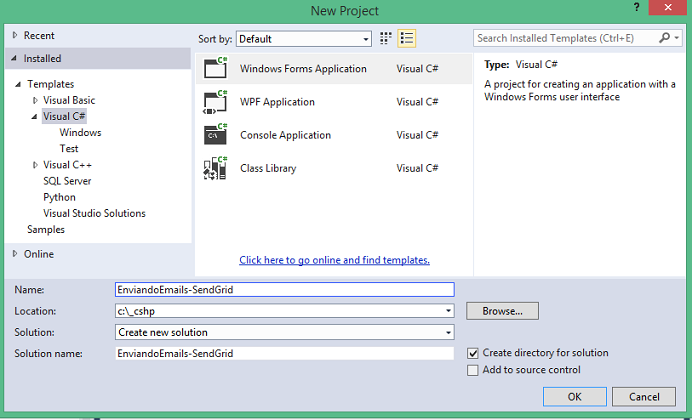The height and width of the screenshot is (420, 692).
Task: Select Visual Studio Solutions category
Action: point(94,213)
